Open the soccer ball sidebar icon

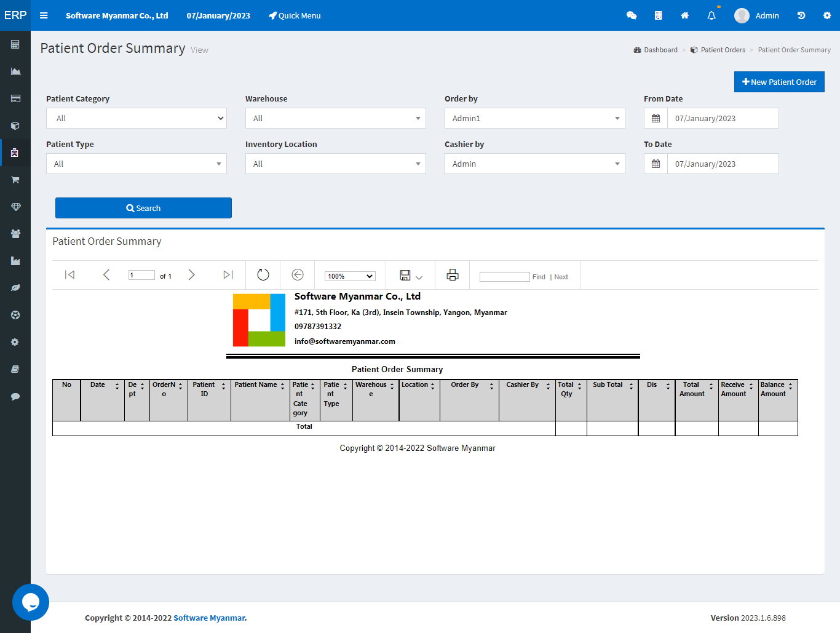tap(15, 315)
